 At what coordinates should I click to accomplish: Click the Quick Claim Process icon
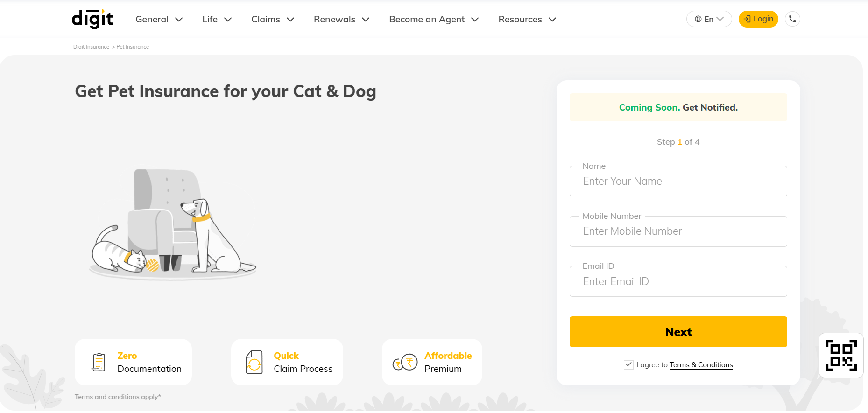coord(254,362)
